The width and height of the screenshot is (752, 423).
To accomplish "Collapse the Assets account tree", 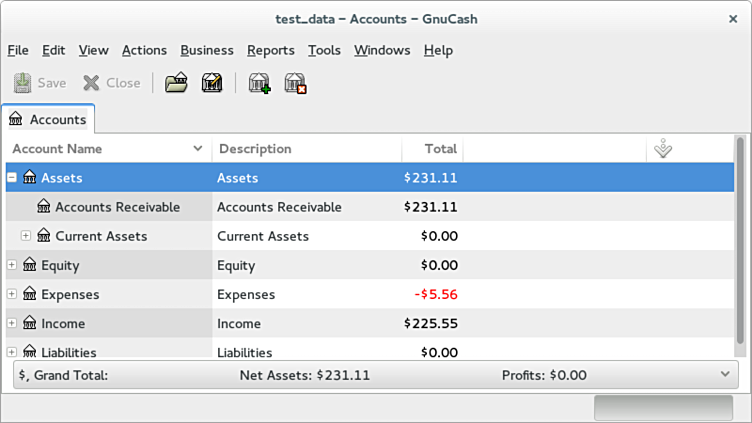I will [x=12, y=178].
